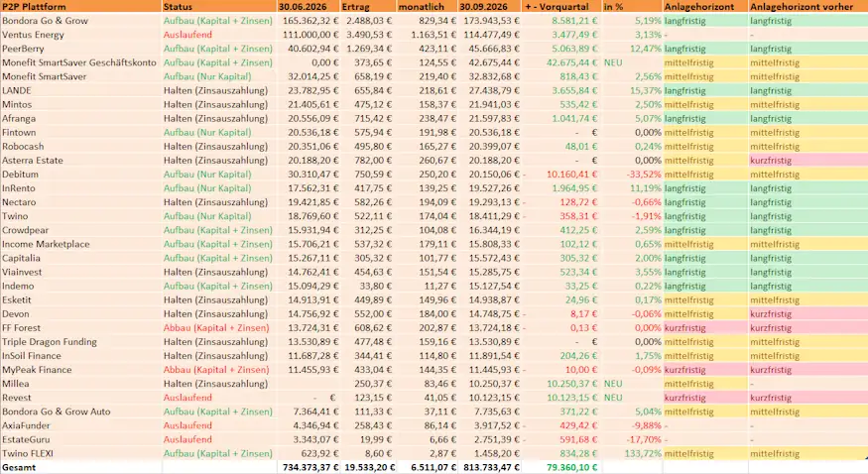
Task: Select the 'Crowdpear' platform cell
Action: point(80,230)
